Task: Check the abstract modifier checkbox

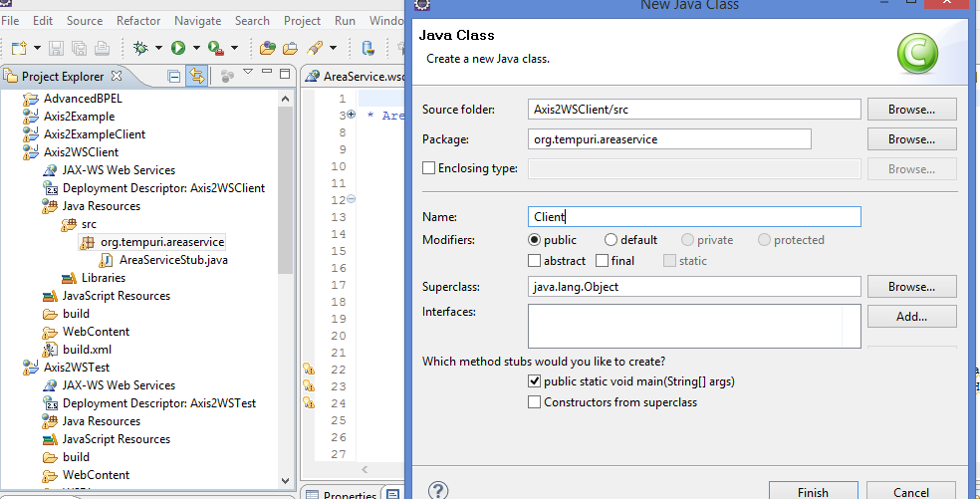Action: tap(534, 261)
